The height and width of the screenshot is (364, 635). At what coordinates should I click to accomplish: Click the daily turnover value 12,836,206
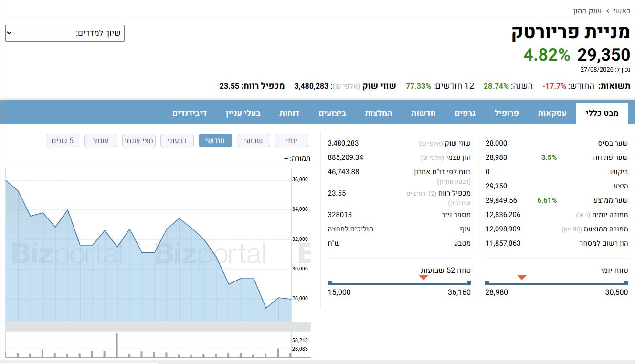click(x=503, y=215)
